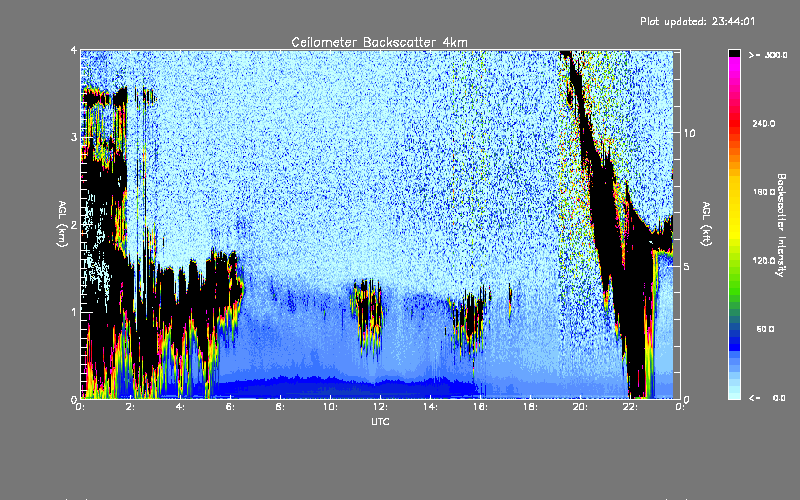This screenshot has height=500, width=800.
Task: Click the '4' tick on AGL (km) axis
Action: [74, 50]
